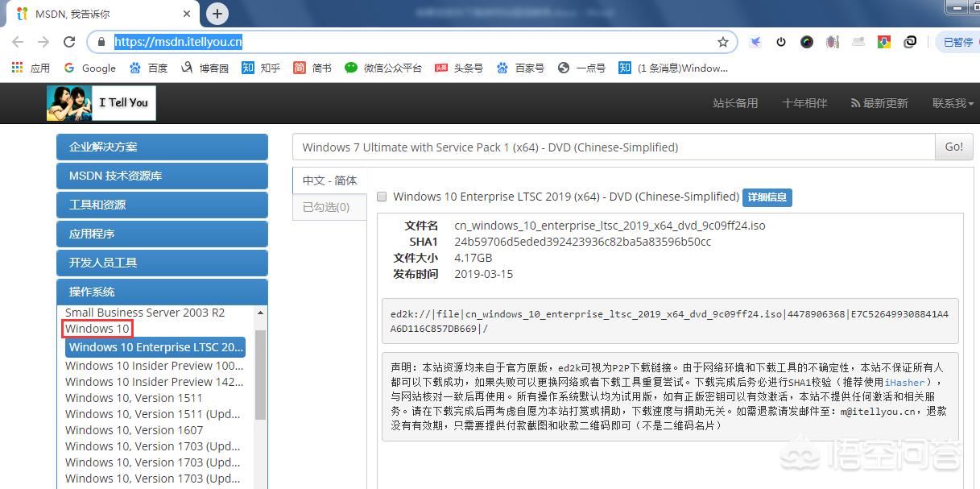980x489 pixels.
Task: Click the extension icon beside the 已暂停 profile
Action: (910, 42)
